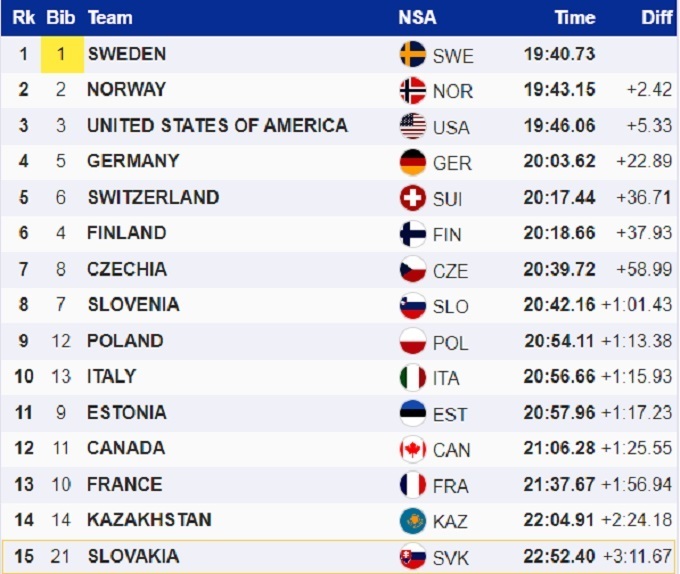Click the Switzerland flag icon
This screenshot has height=574, width=680.
(412, 198)
